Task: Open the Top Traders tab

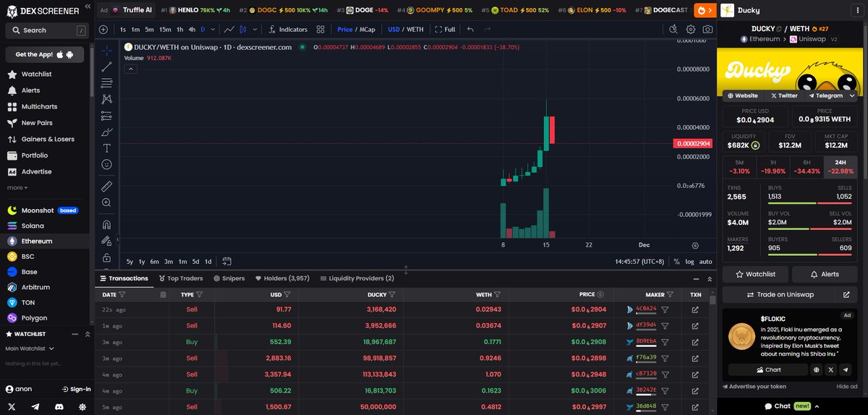Action: pyautogui.click(x=180, y=278)
